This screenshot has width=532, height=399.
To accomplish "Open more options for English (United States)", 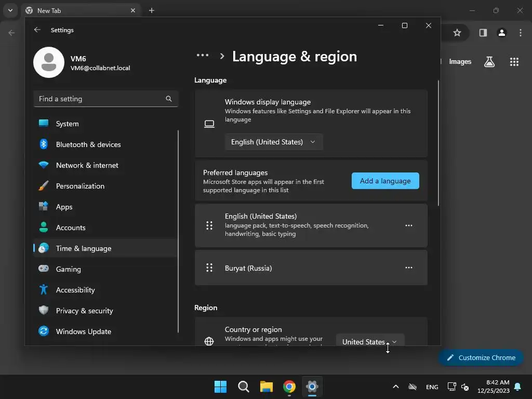I will (x=409, y=225).
